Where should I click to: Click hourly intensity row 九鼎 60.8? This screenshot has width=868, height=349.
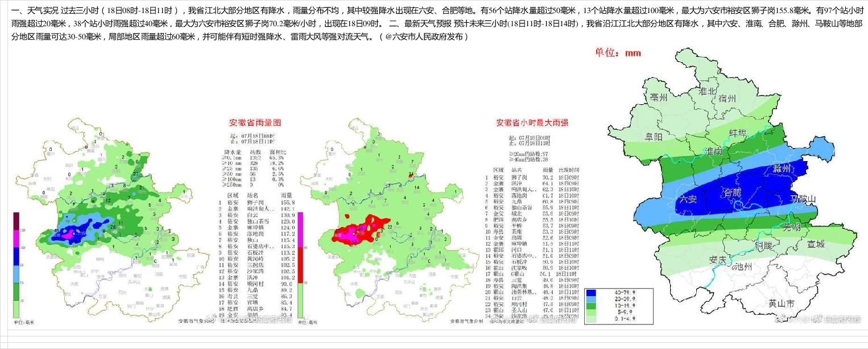(532, 202)
